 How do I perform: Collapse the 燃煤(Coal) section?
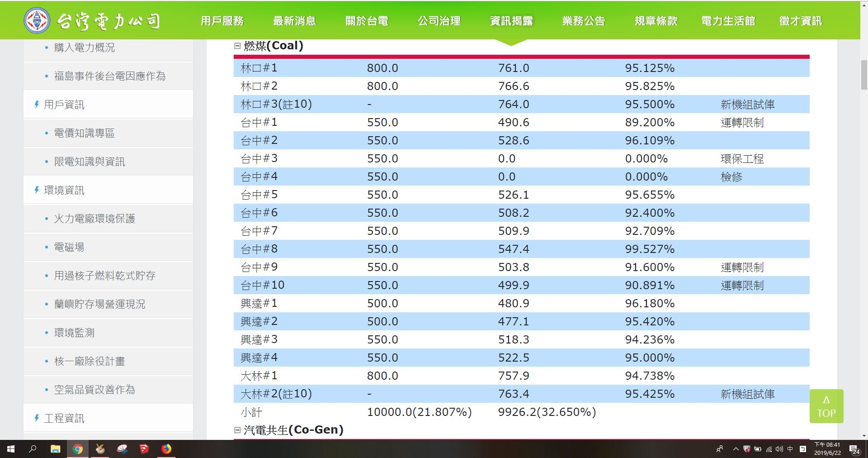[x=237, y=46]
